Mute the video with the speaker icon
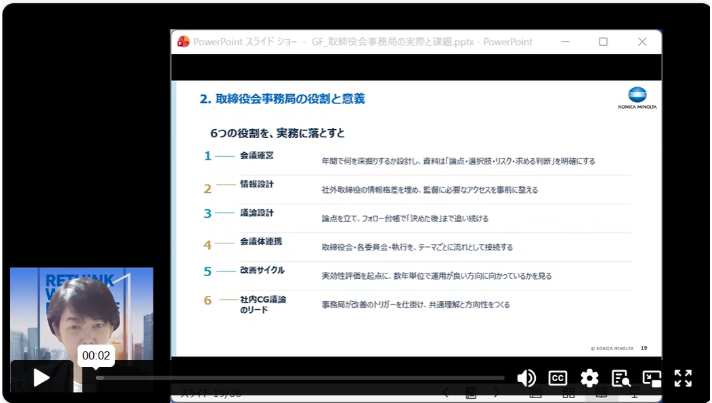The height and width of the screenshot is (403, 712). point(526,378)
